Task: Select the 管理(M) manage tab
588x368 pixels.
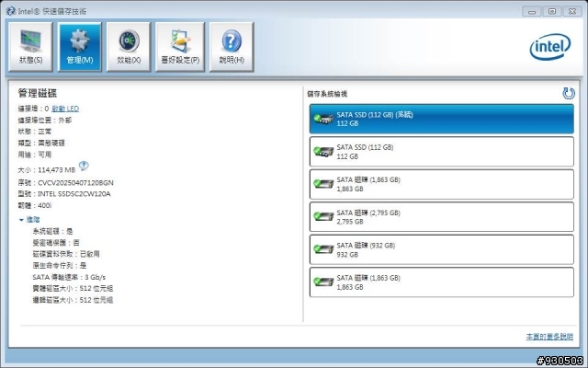Action: click(80, 47)
